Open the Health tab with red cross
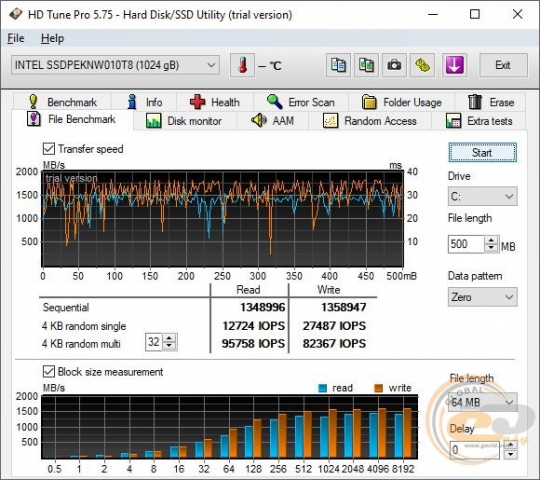The image size is (540, 480). tap(215, 102)
